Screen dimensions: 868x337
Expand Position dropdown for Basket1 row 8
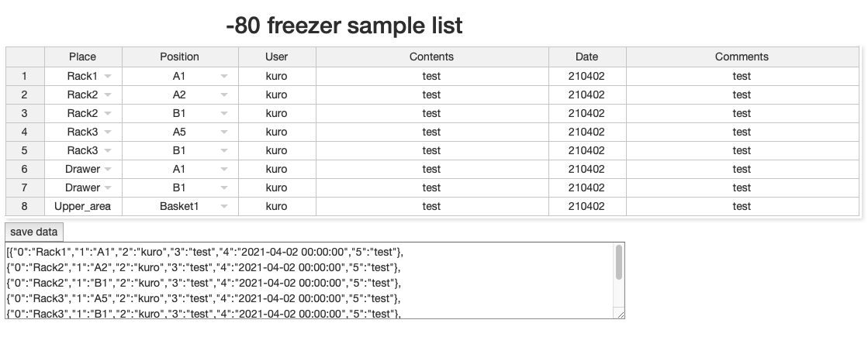pyautogui.click(x=224, y=206)
